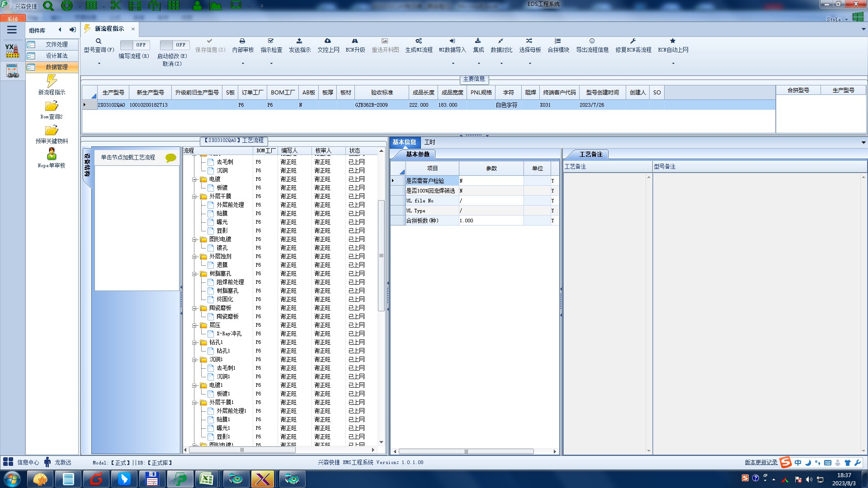Click 是否需客户检验 parameter value field
Screen dimensions: 868x488
coord(491,181)
